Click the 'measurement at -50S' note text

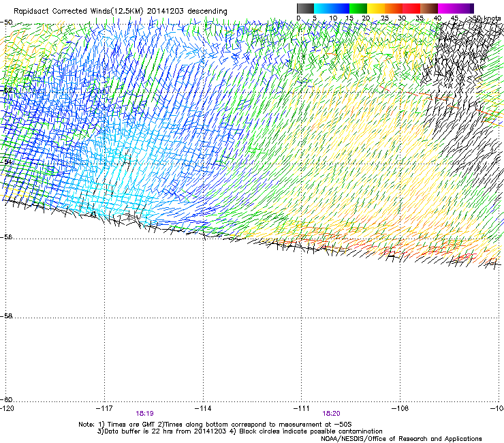(x=315, y=425)
